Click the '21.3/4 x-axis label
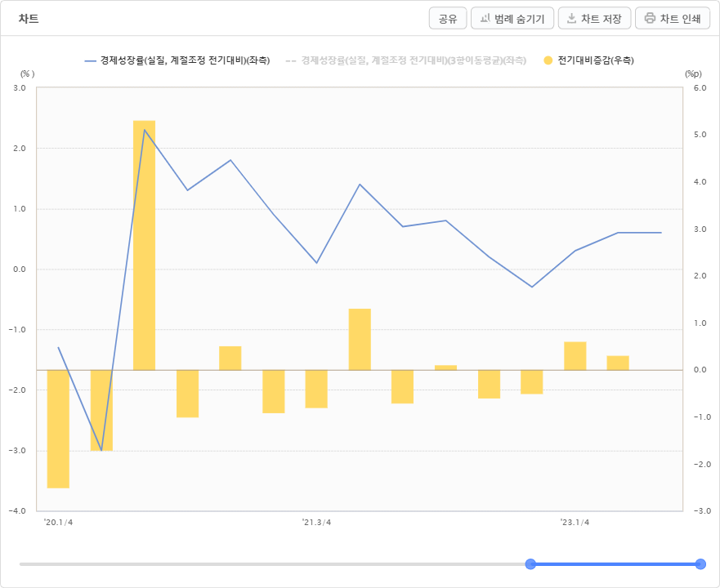Image resolution: width=720 pixels, height=588 pixels. tap(317, 523)
